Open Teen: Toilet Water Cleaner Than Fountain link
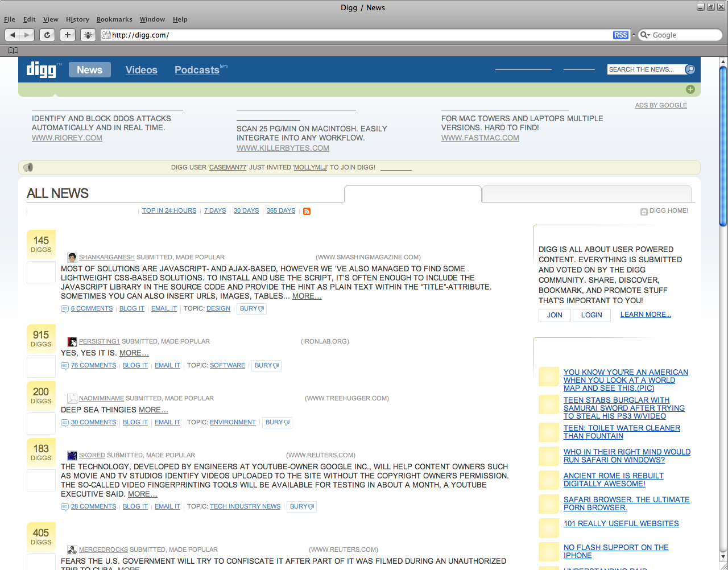 point(622,432)
